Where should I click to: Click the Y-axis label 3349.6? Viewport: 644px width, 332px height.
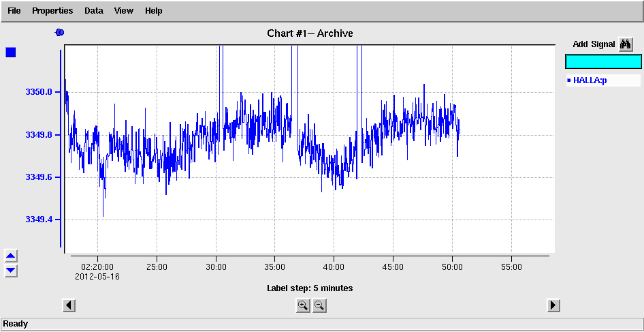39,177
